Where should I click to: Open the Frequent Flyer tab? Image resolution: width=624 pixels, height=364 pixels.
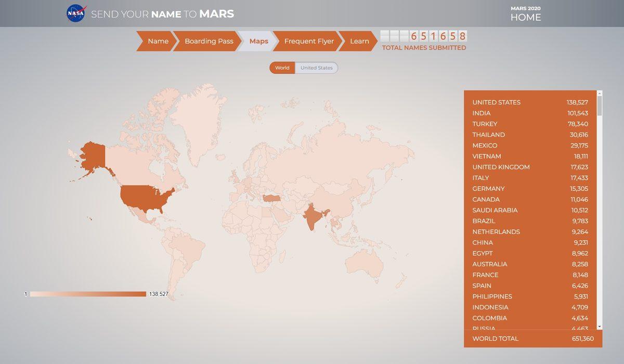(x=309, y=41)
